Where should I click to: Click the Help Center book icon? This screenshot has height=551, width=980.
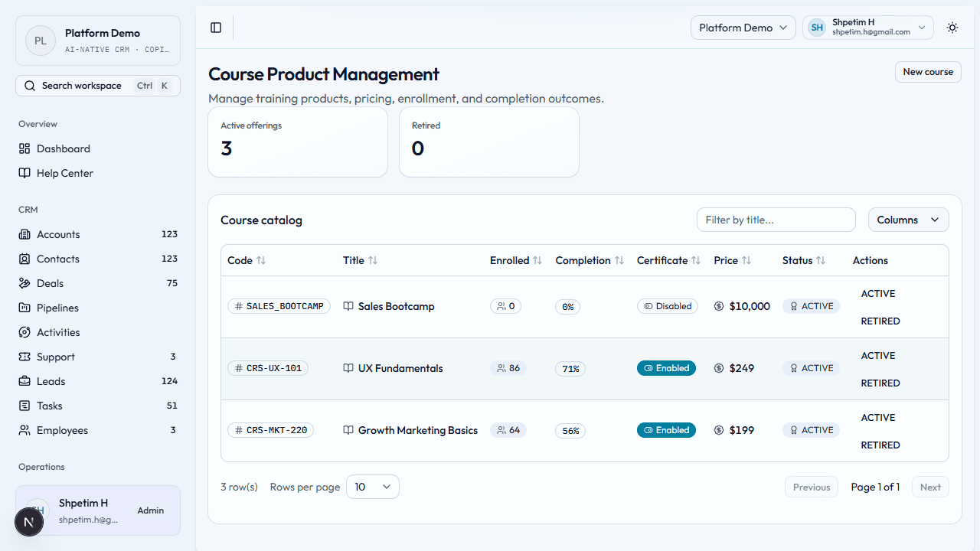coord(24,173)
